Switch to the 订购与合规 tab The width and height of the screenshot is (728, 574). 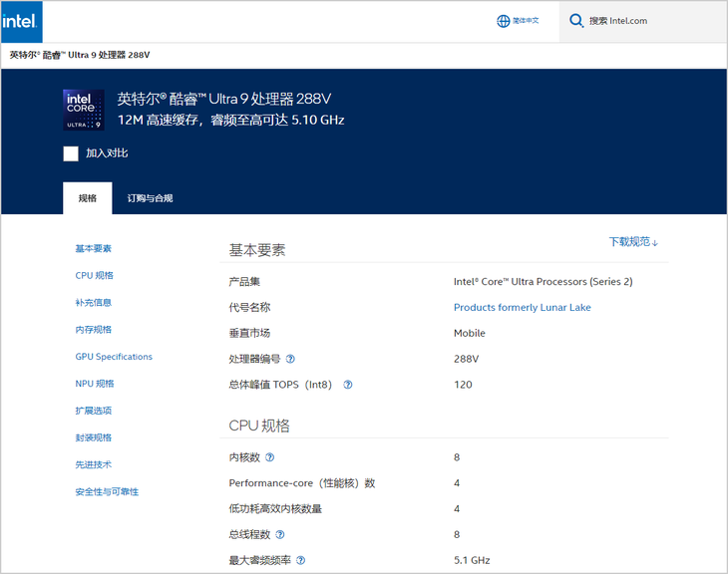150,198
